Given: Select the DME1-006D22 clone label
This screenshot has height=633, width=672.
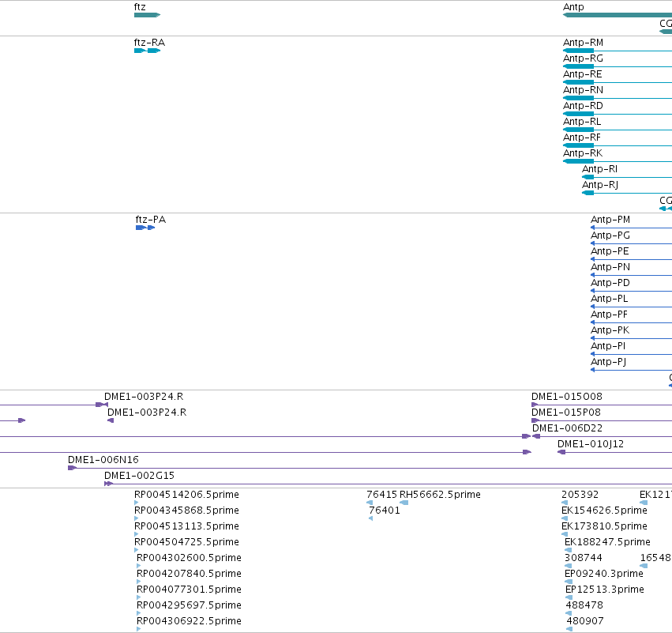Looking at the screenshot, I should point(567,428).
